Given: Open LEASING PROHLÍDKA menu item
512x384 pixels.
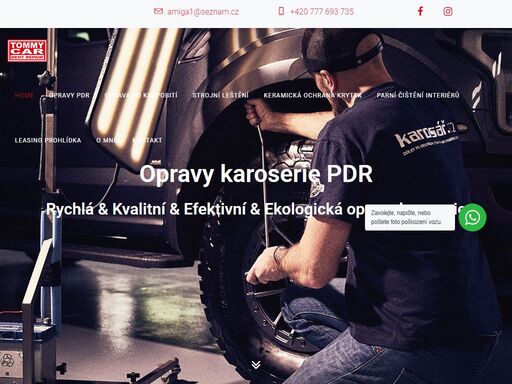Looking at the screenshot, I should click(48, 140).
